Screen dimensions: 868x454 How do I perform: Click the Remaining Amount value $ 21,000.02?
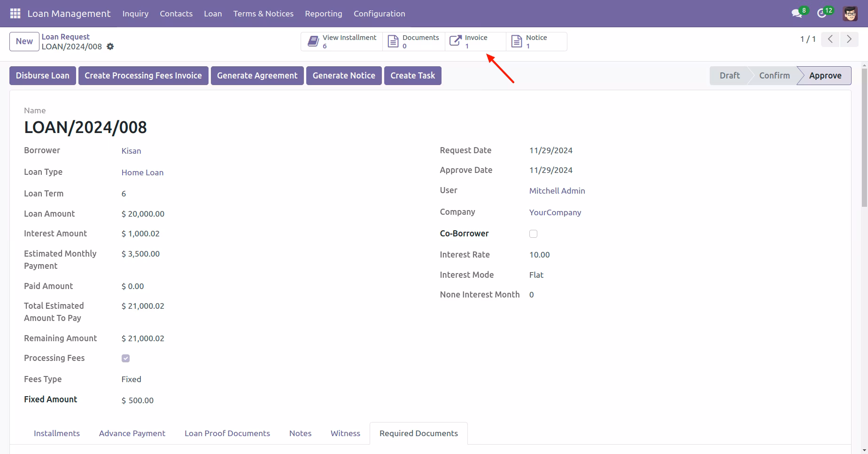pos(143,338)
